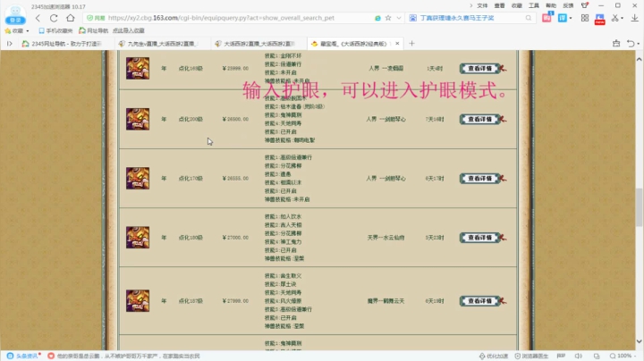Image resolution: width=644 pixels, height=361 pixels.
Task: Open the address bar history dropdown
Action: (x=398, y=18)
